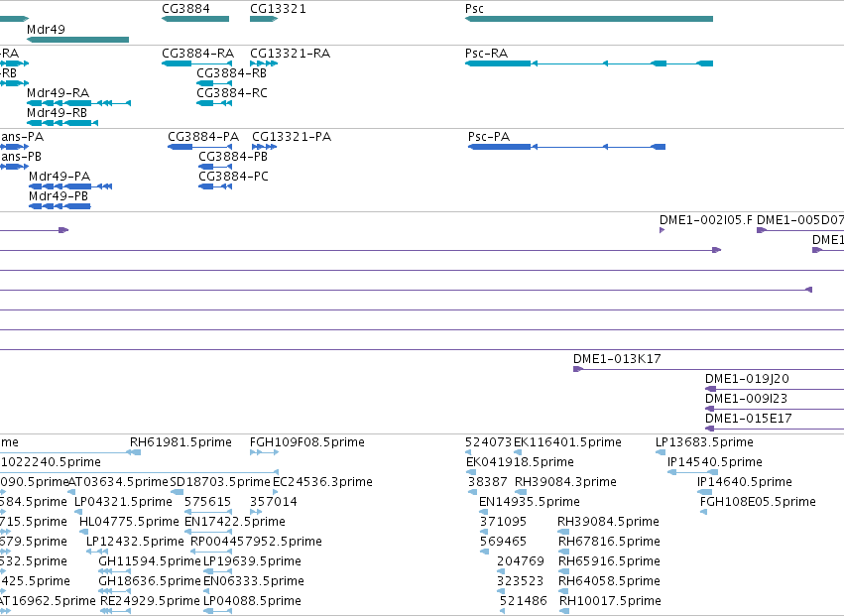Select EST HL04775.5prime
Screen dimensions: 844x616
point(129,523)
